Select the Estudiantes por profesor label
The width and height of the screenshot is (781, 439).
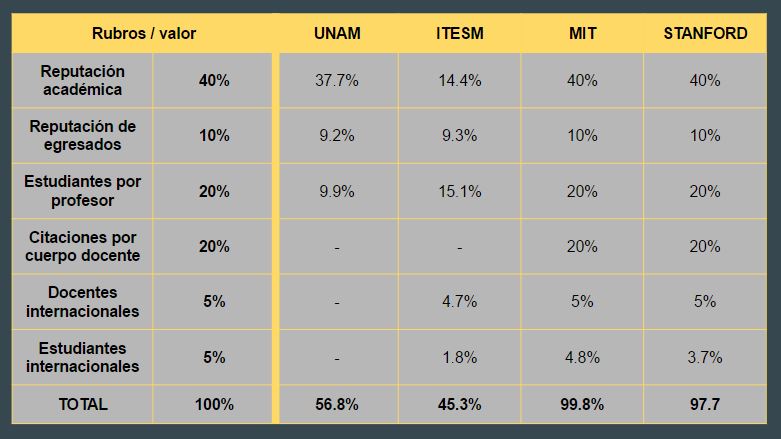coord(83,191)
